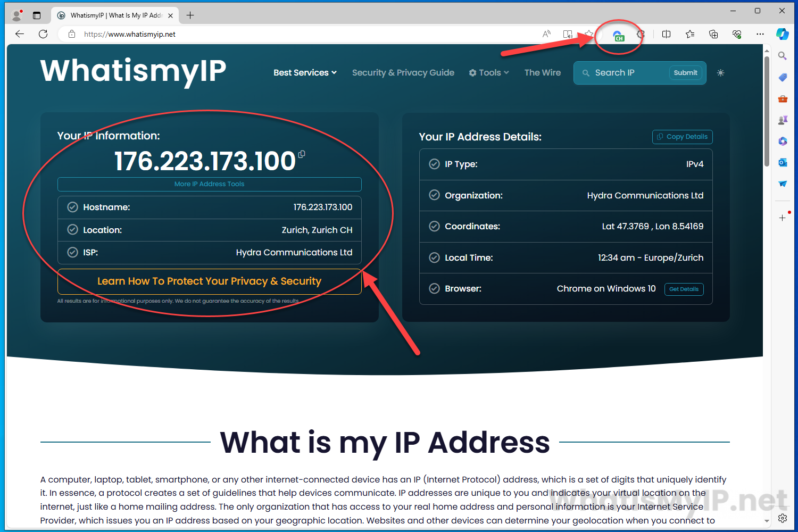Click Learn How To Protect Your Privacy & Security
This screenshot has width=798, height=532.
pyautogui.click(x=210, y=281)
